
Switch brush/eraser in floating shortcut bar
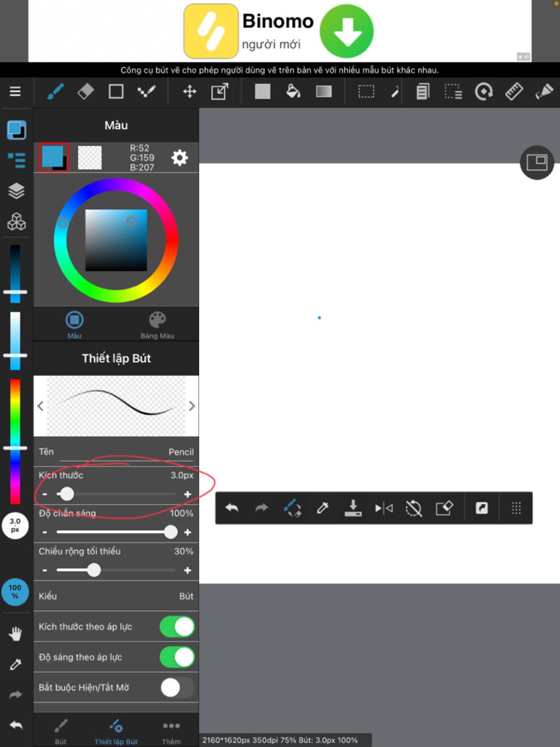(293, 508)
